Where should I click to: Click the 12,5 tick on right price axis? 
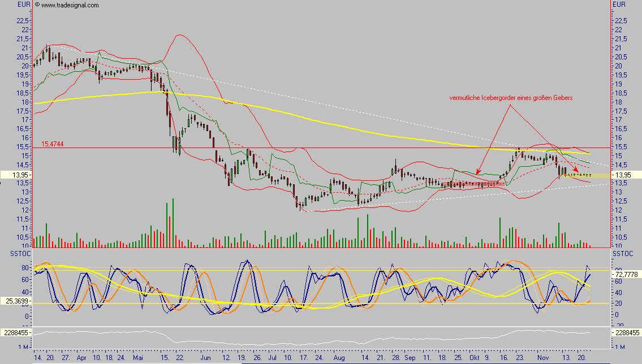coord(621,201)
